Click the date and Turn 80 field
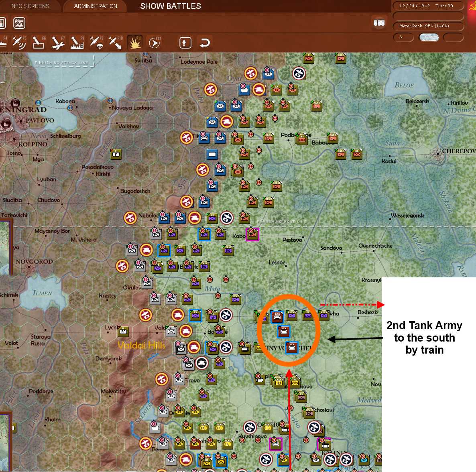The width and height of the screenshot is (476, 472). [428, 6]
